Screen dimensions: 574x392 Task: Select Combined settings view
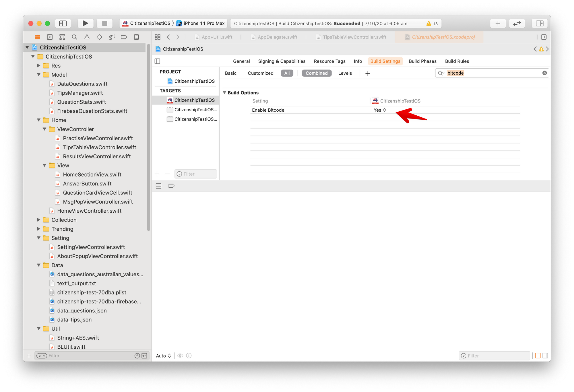317,73
